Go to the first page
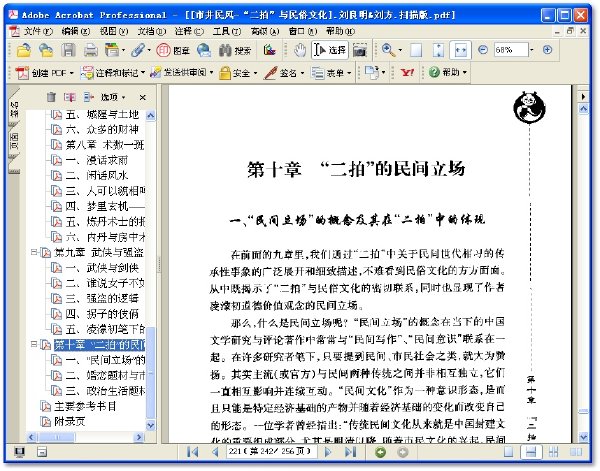Image resolution: width=600 pixels, height=471 pixels. pyautogui.click(x=192, y=452)
